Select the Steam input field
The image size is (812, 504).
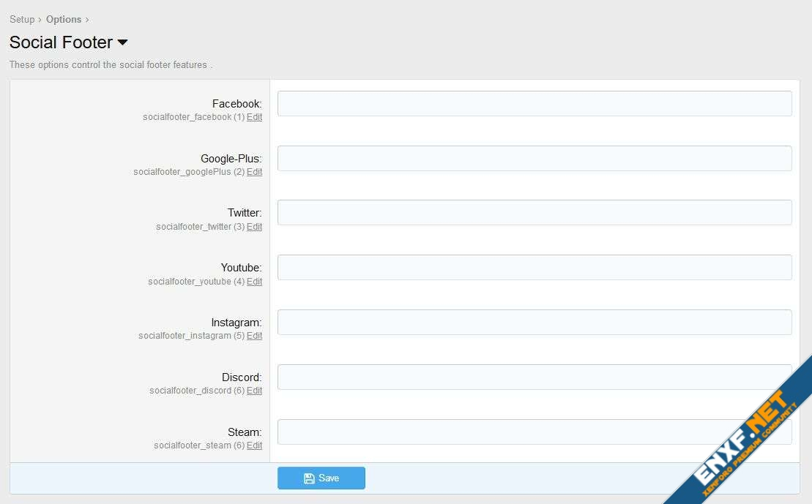534,432
